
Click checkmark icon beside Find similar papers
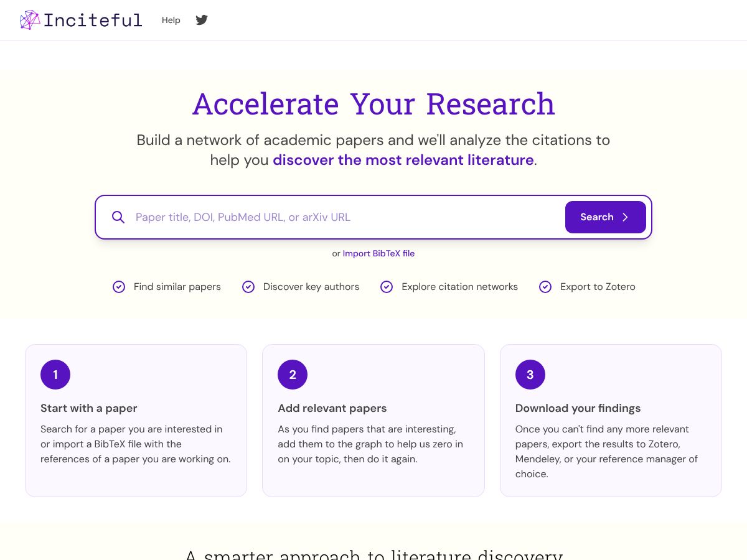(x=119, y=287)
